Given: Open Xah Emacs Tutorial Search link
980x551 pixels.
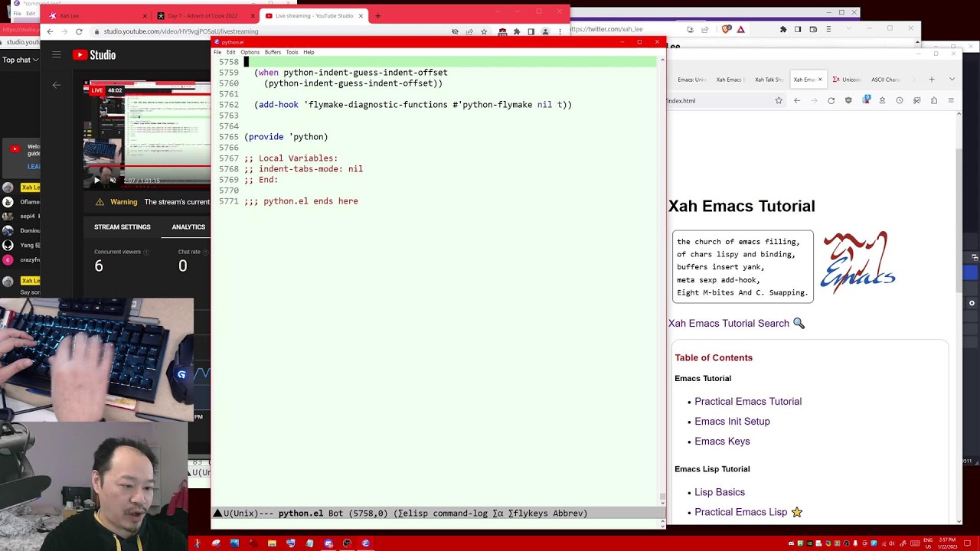Looking at the screenshot, I should point(737,323).
